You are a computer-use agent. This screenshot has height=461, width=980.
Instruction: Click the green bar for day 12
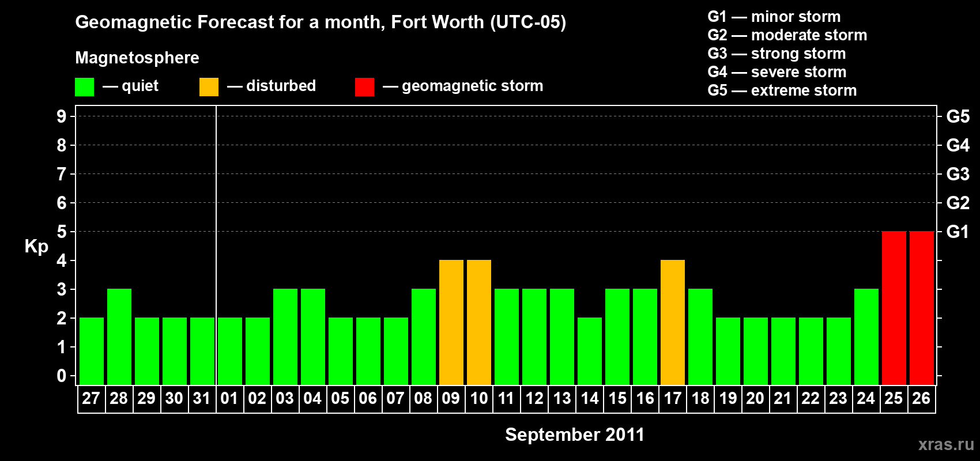coord(534,337)
